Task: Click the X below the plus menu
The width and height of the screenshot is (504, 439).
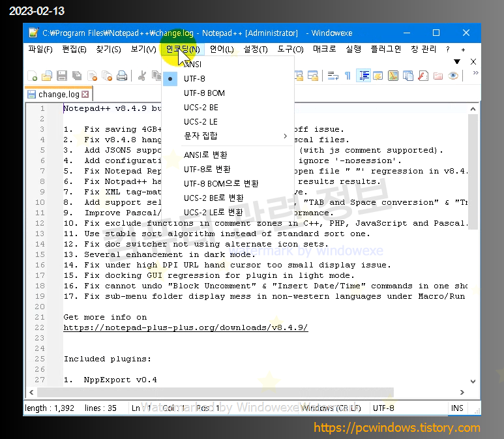Action: coord(473,61)
